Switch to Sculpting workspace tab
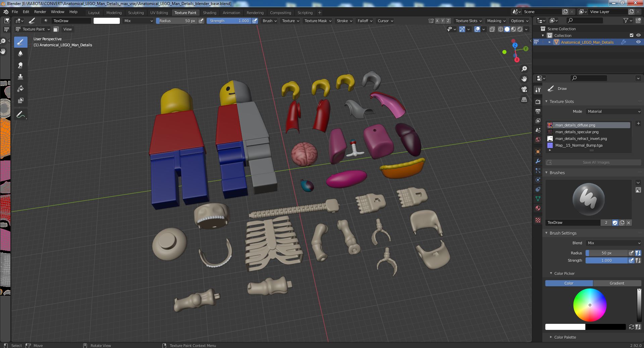 136,13
